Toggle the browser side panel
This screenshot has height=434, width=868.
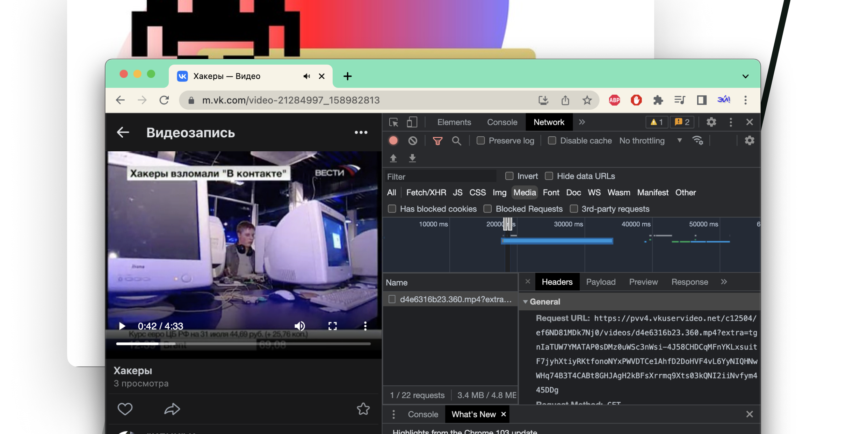click(702, 100)
